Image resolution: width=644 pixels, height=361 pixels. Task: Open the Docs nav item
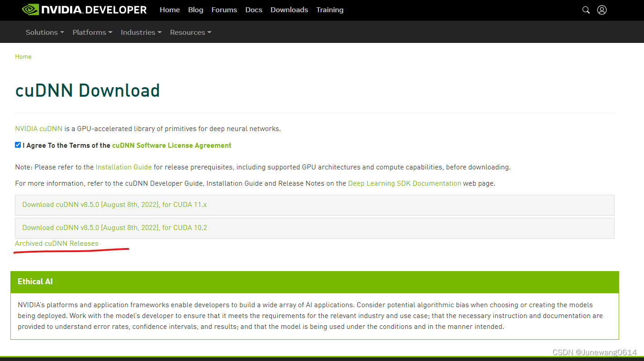pos(254,10)
